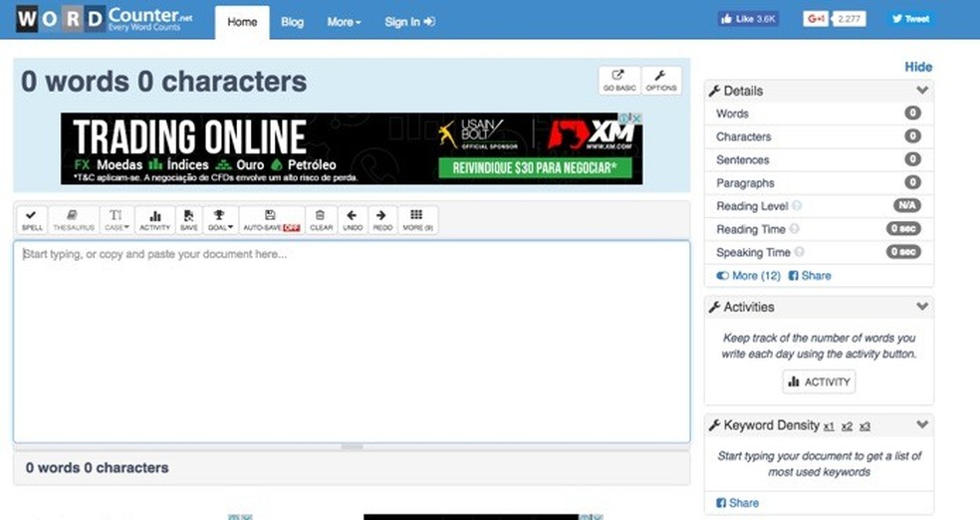Click the Sentences row in Details

pos(819,159)
